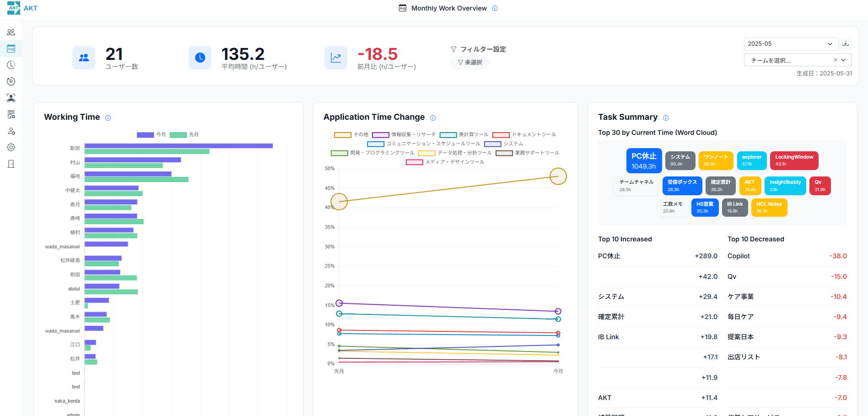Toggle the 先月 series in Working Time legend

point(184,135)
